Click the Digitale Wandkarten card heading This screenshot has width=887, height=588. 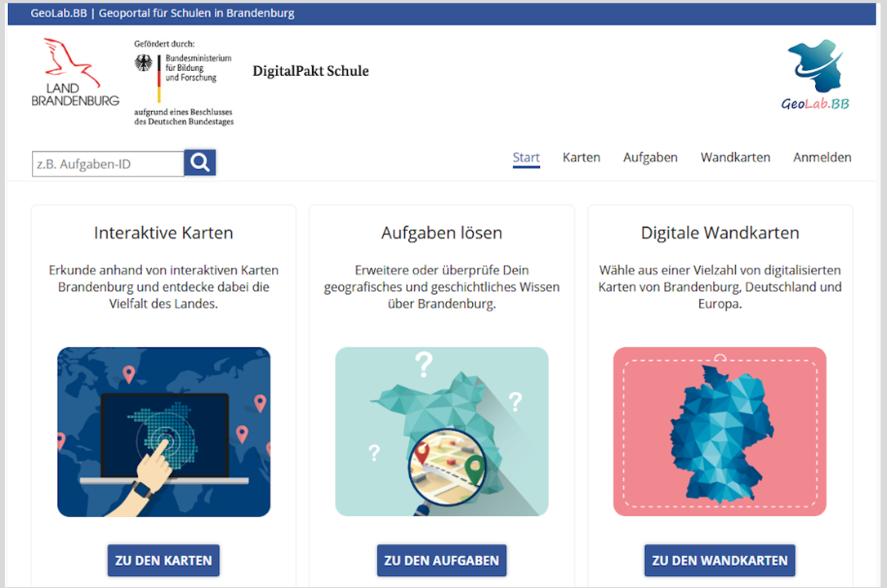720,233
